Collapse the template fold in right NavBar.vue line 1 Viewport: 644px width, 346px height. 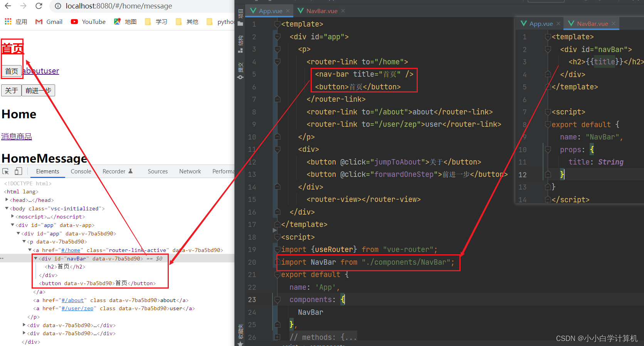(548, 37)
